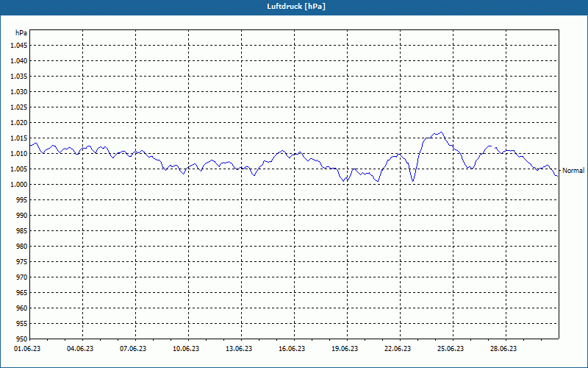Click the date label 10.06.23
This screenshot has height=368, width=588.
coord(186,349)
